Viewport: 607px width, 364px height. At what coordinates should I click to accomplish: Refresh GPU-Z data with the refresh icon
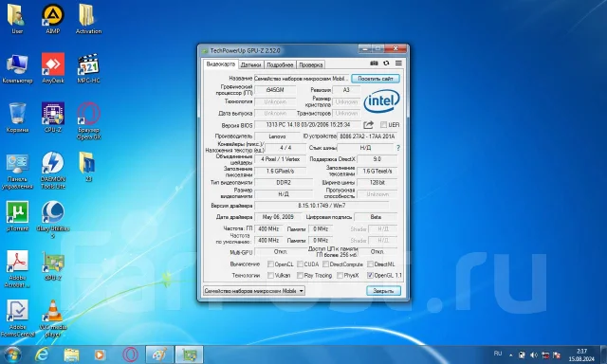tap(386, 64)
